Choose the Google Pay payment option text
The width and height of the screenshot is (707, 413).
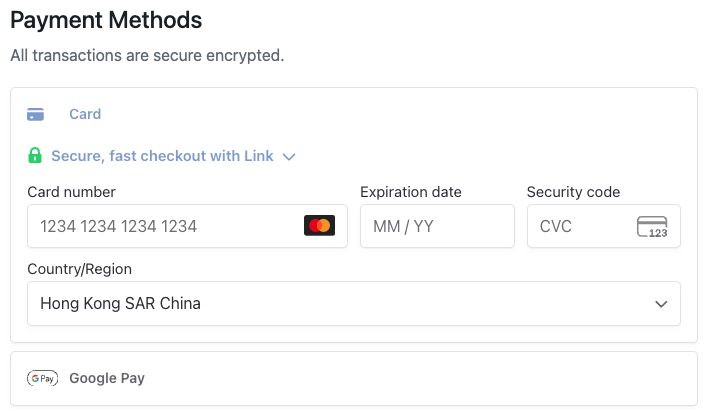click(107, 378)
